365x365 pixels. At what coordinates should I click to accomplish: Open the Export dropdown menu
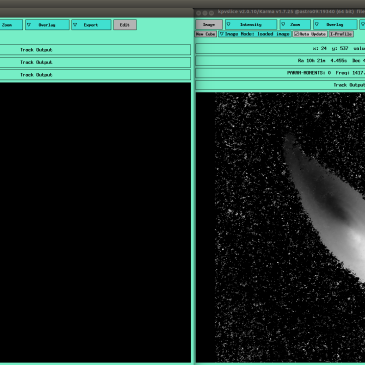click(x=91, y=25)
